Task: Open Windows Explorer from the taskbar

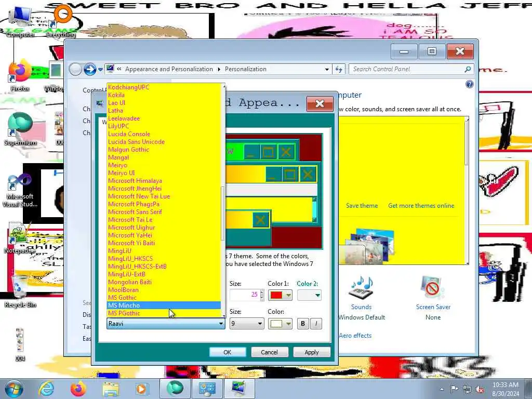Action: pyautogui.click(x=111, y=389)
